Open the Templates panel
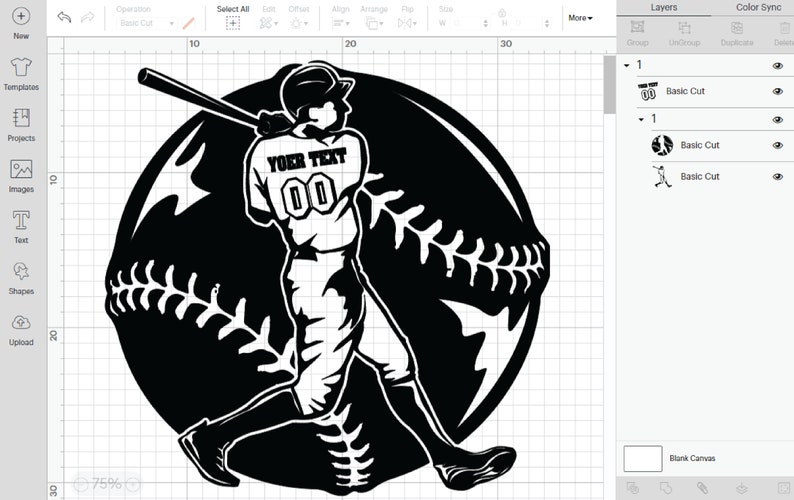 point(21,74)
